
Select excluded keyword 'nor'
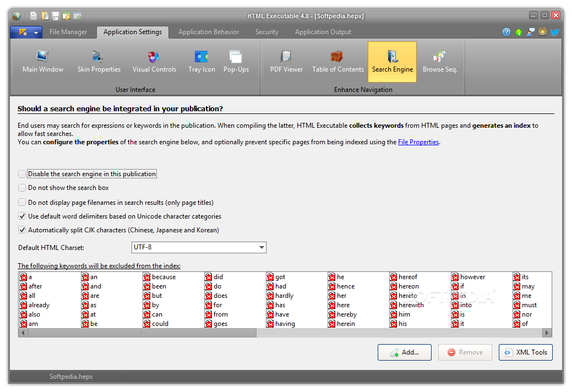click(x=527, y=314)
